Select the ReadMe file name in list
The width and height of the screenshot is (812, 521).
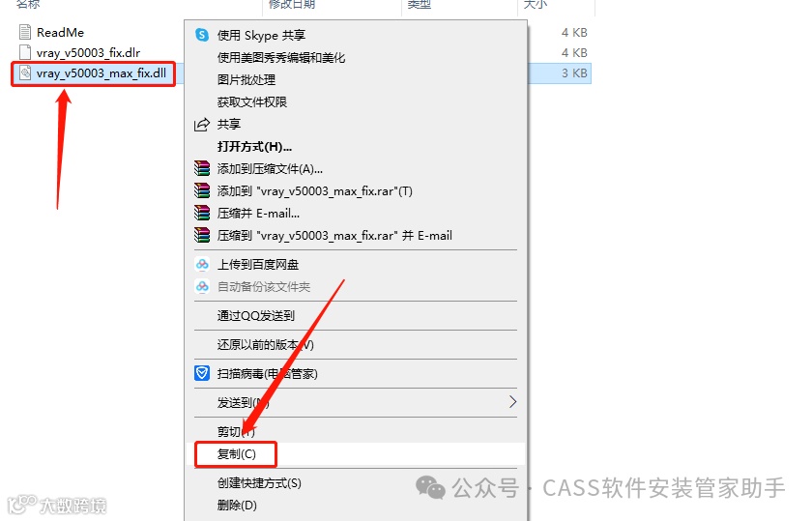[x=60, y=32]
